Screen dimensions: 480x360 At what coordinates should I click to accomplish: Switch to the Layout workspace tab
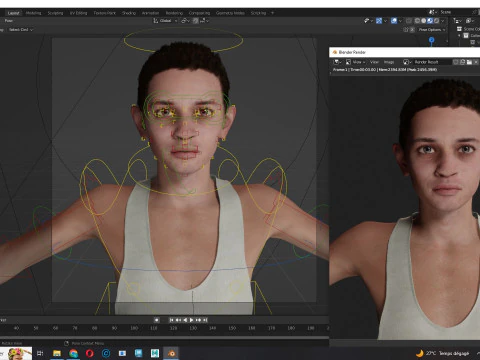(13, 13)
